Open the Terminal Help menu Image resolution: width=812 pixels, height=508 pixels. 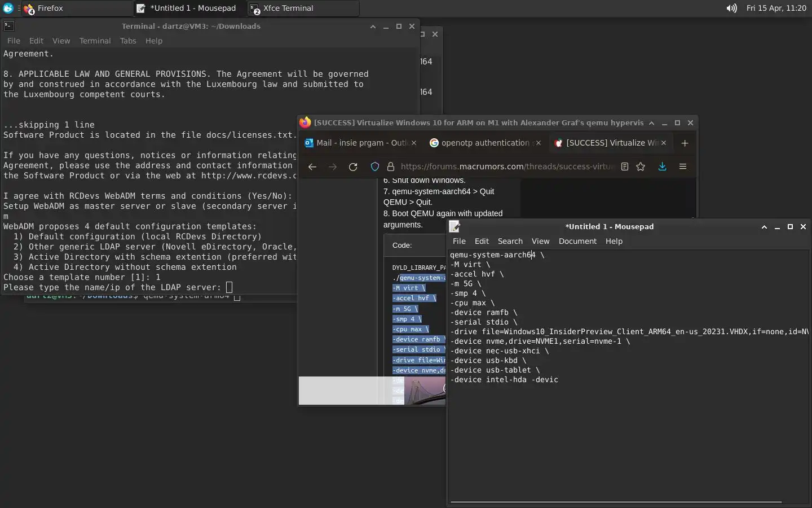153,41
